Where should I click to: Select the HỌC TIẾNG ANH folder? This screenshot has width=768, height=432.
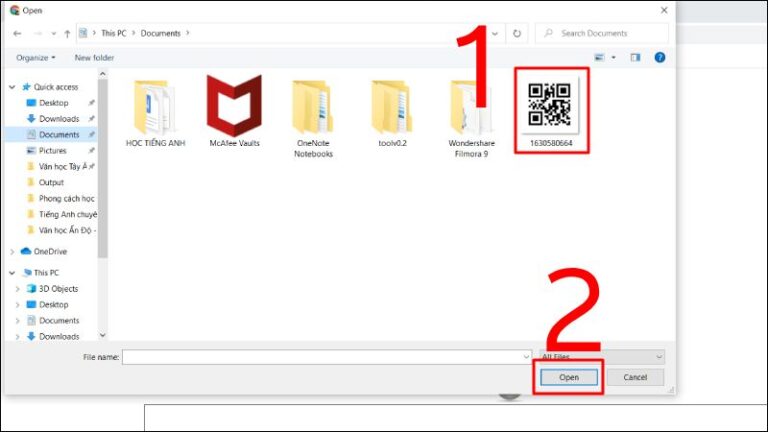click(155, 112)
